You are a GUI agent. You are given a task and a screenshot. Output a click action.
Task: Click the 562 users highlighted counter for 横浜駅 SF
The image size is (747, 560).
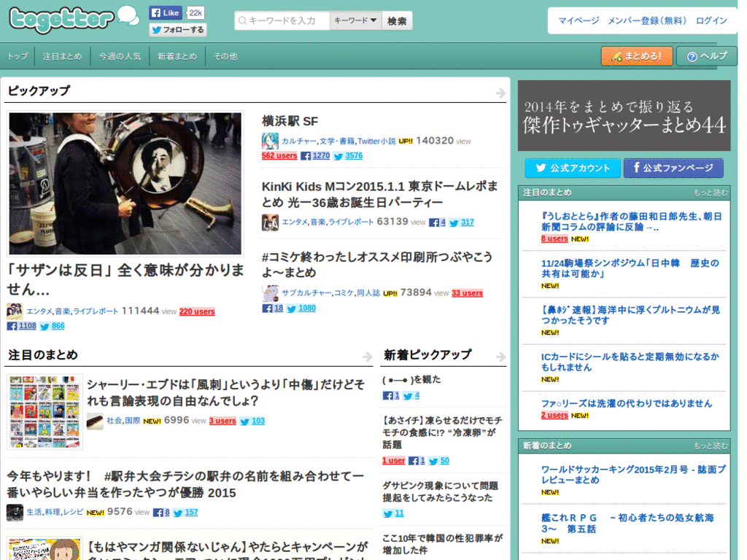tap(279, 155)
